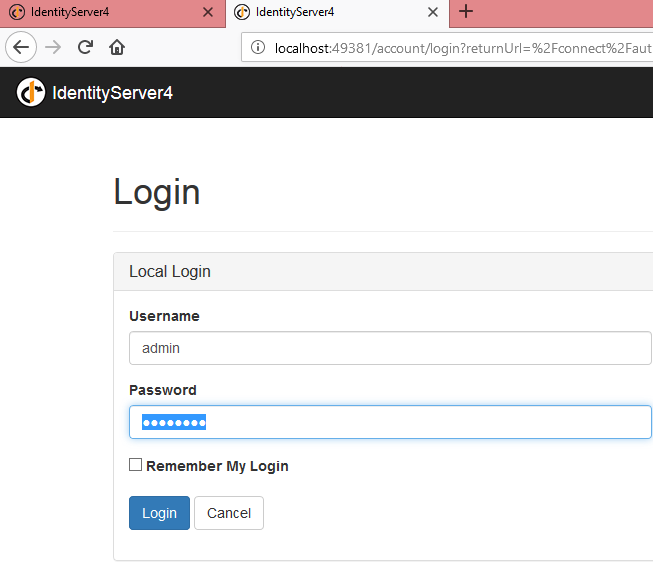Screen dimensions: 653x572
Task: Open a new tab with plus icon
Action: pos(466,11)
